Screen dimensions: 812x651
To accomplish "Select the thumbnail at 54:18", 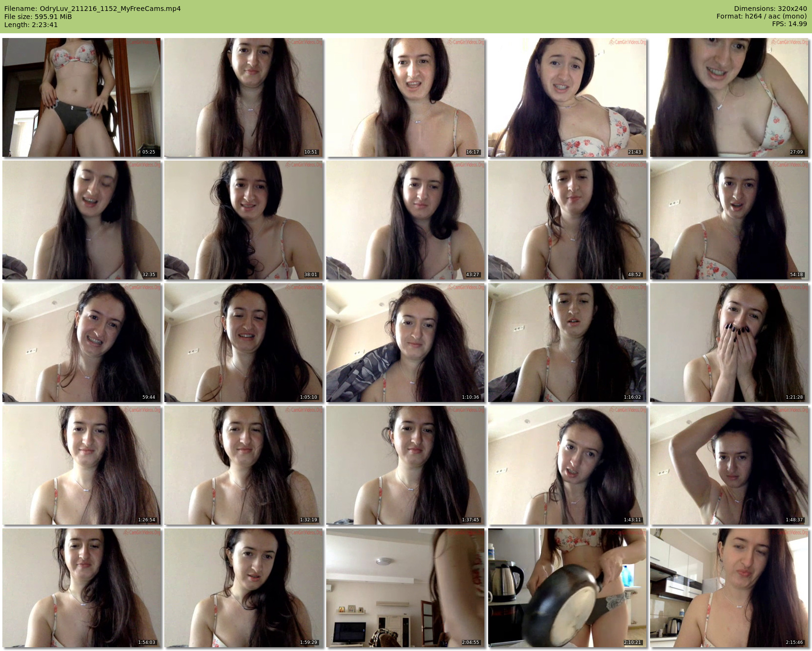I will [729, 220].
